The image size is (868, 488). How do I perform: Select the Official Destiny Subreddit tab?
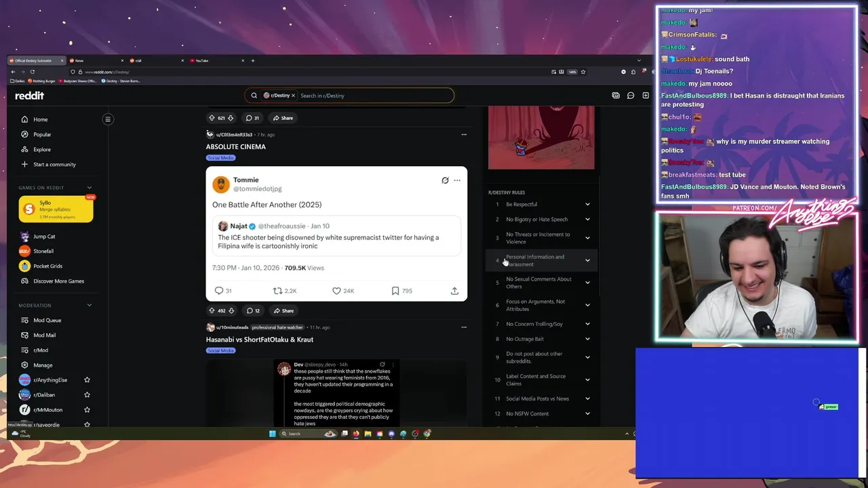35,60
